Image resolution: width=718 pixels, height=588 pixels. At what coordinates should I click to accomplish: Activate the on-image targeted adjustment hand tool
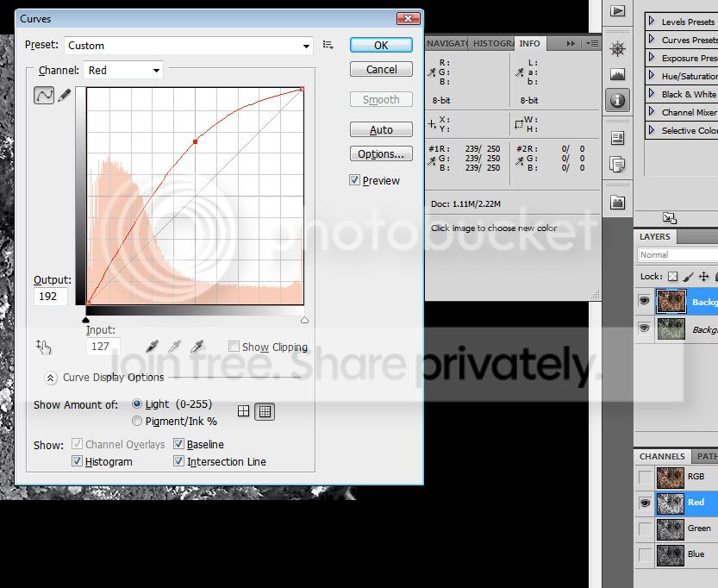tap(44, 347)
